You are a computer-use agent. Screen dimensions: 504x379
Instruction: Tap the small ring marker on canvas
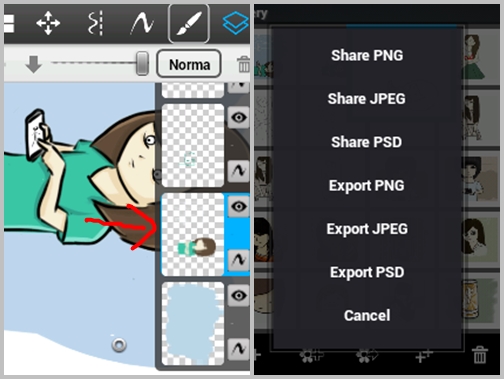pos(119,345)
